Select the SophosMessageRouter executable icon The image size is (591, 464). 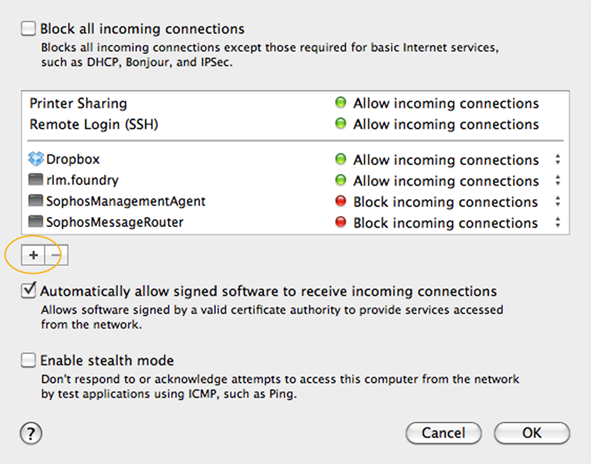point(35,222)
